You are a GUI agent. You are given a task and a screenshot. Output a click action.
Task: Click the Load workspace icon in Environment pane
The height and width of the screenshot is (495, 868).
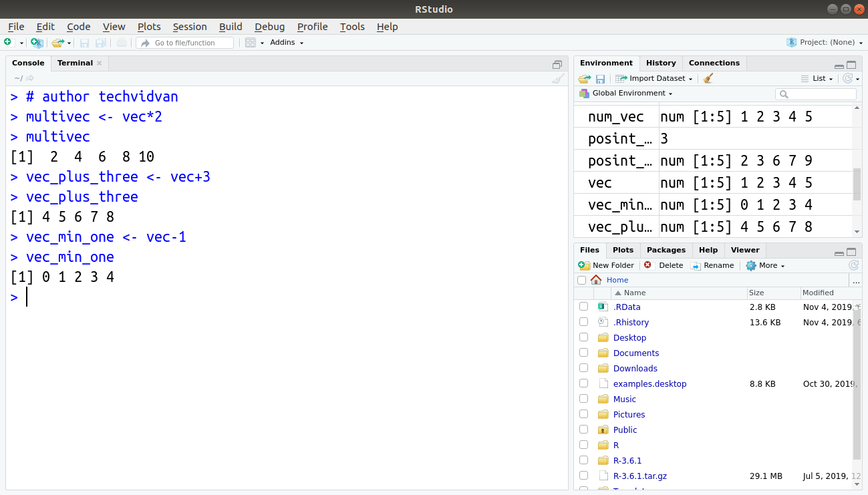[x=585, y=78]
